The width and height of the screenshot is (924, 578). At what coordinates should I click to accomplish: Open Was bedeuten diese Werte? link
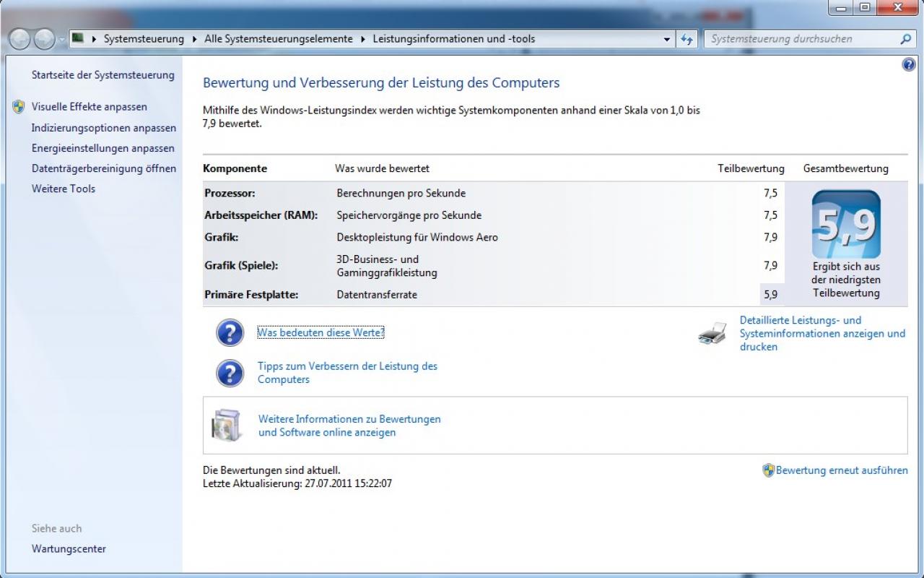point(321,333)
